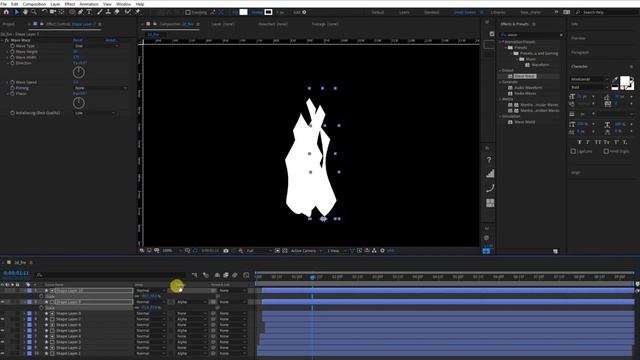Toggle the Hindi Digits checkbox
640x360 pixels.
pyautogui.click(x=606, y=151)
